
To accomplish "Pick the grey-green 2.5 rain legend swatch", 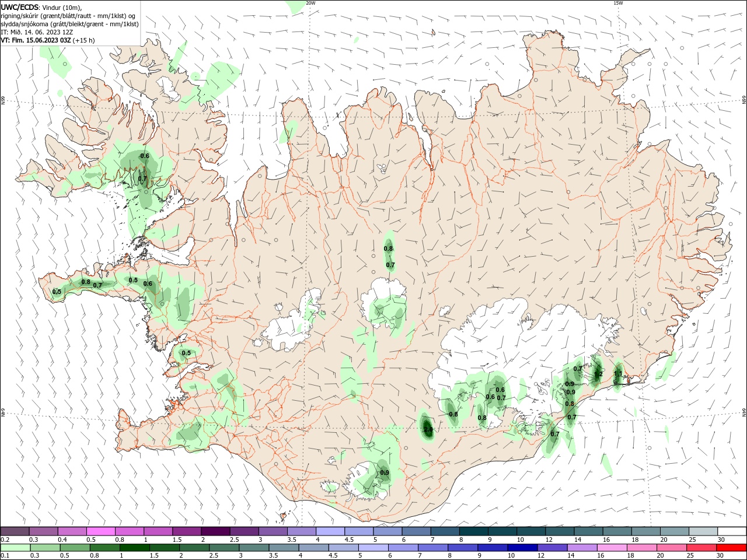I will [224, 548].
